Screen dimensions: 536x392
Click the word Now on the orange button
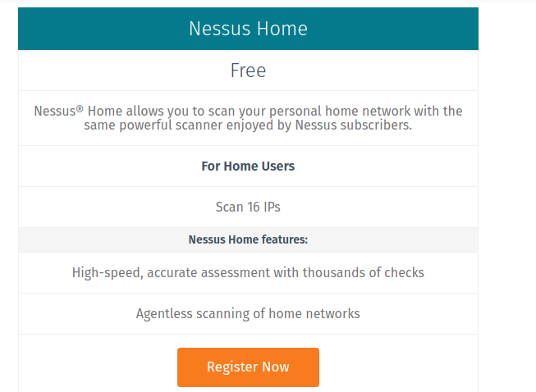coord(276,367)
